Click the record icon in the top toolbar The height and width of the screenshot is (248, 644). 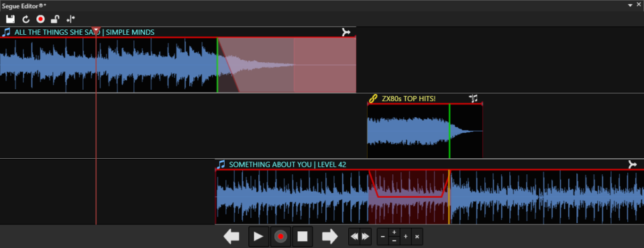point(40,19)
